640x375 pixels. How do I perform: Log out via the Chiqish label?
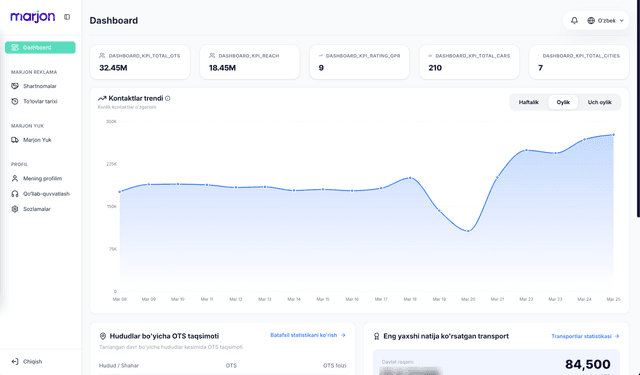(33, 362)
